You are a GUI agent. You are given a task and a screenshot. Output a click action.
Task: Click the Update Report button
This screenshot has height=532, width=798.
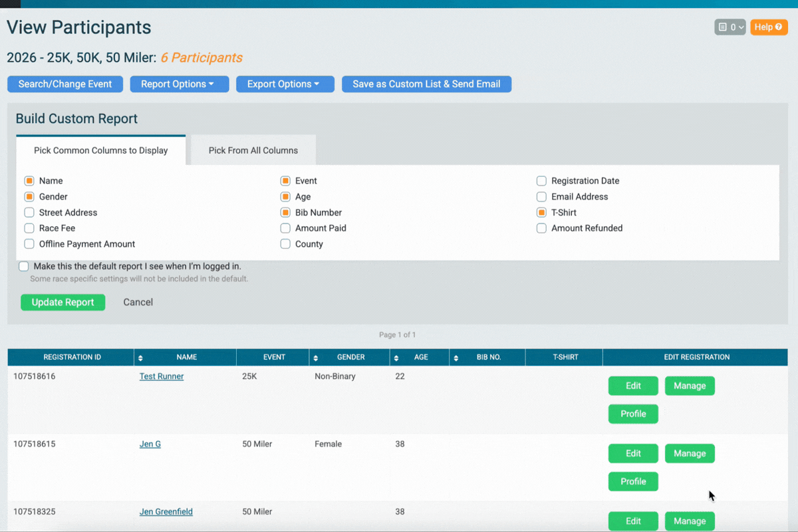click(63, 302)
